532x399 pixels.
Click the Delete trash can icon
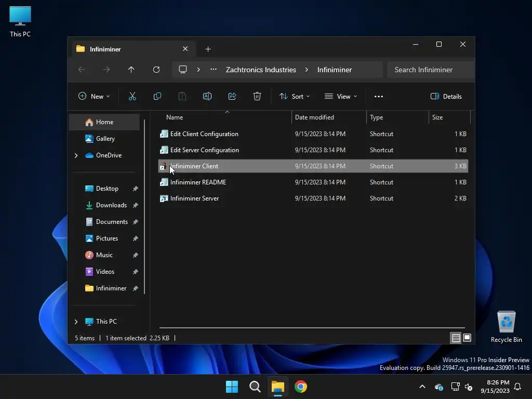pyautogui.click(x=257, y=96)
